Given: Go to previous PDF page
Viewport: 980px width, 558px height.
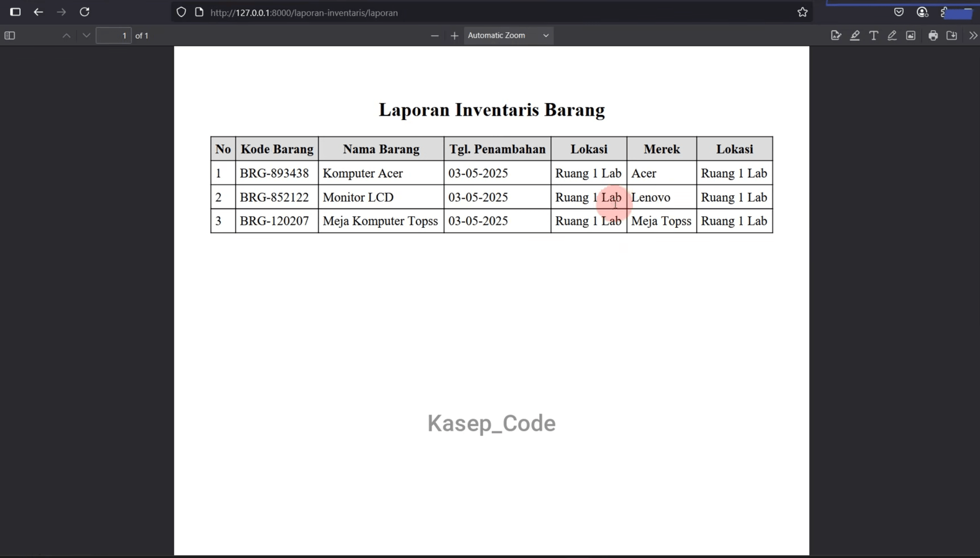Looking at the screenshot, I should 66,36.
